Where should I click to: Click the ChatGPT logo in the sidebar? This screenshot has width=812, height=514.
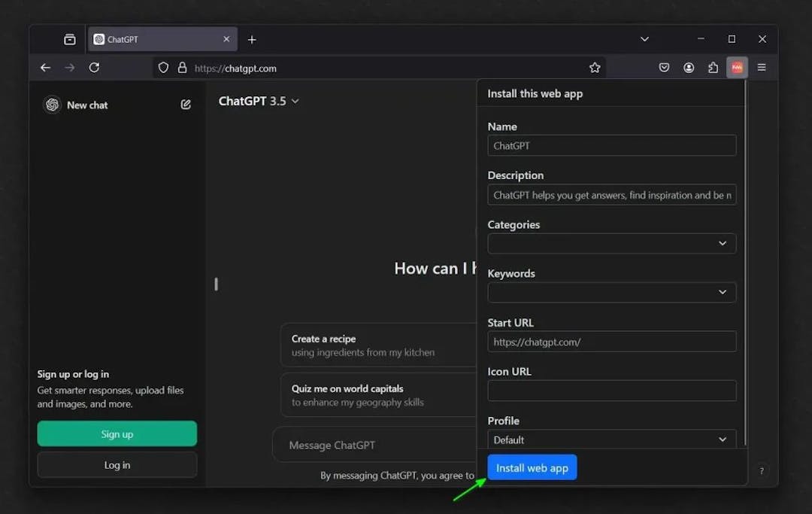[52, 105]
